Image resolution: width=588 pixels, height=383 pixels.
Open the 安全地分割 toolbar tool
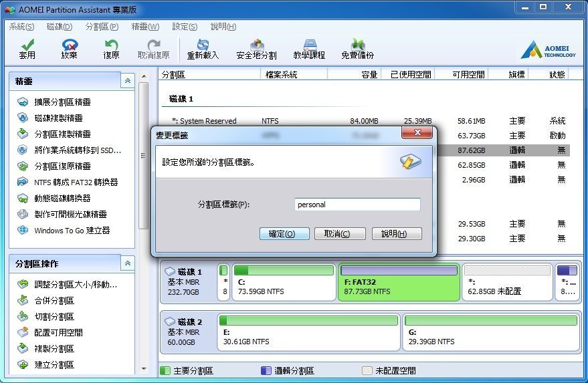tap(256, 49)
